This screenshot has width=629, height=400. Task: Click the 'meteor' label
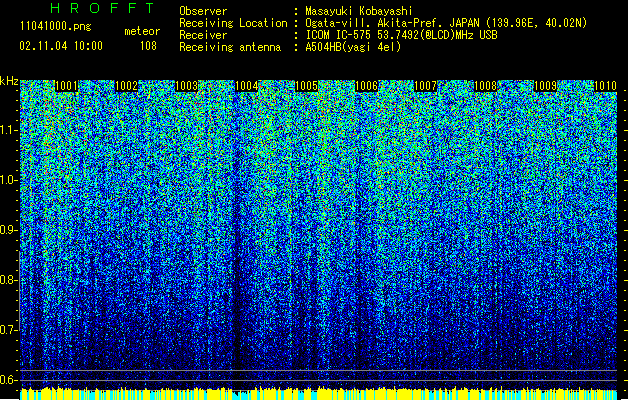tap(142, 31)
